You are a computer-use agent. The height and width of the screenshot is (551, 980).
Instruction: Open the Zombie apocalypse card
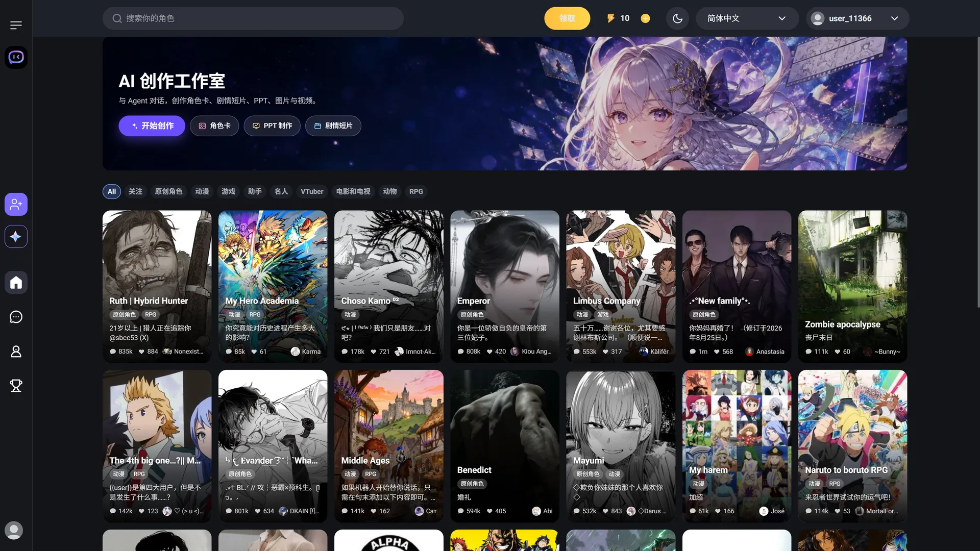(x=853, y=286)
